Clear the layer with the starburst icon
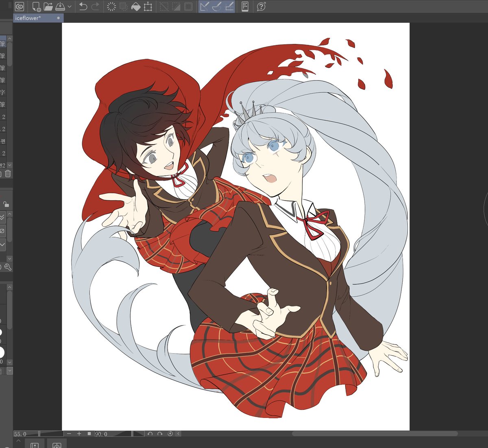488x448 pixels. point(111,7)
